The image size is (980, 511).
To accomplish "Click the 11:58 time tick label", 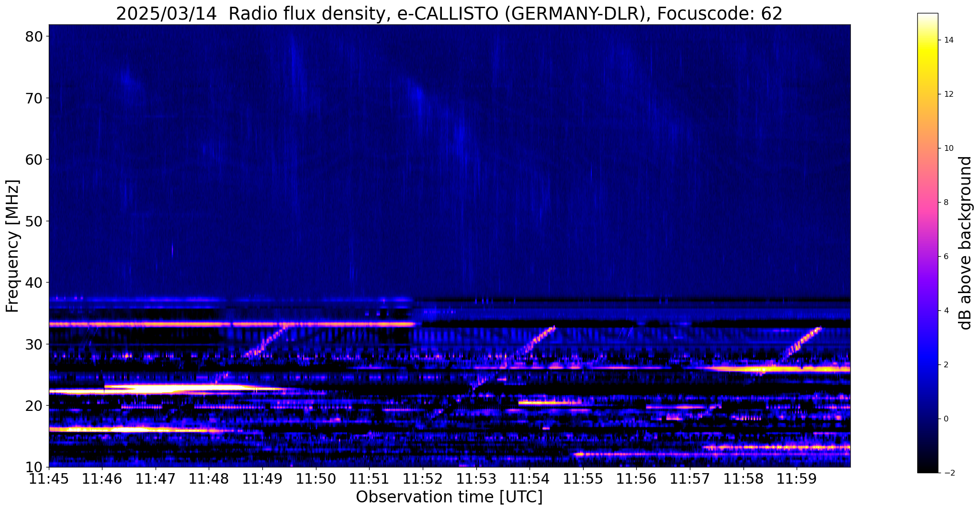I will [743, 479].
